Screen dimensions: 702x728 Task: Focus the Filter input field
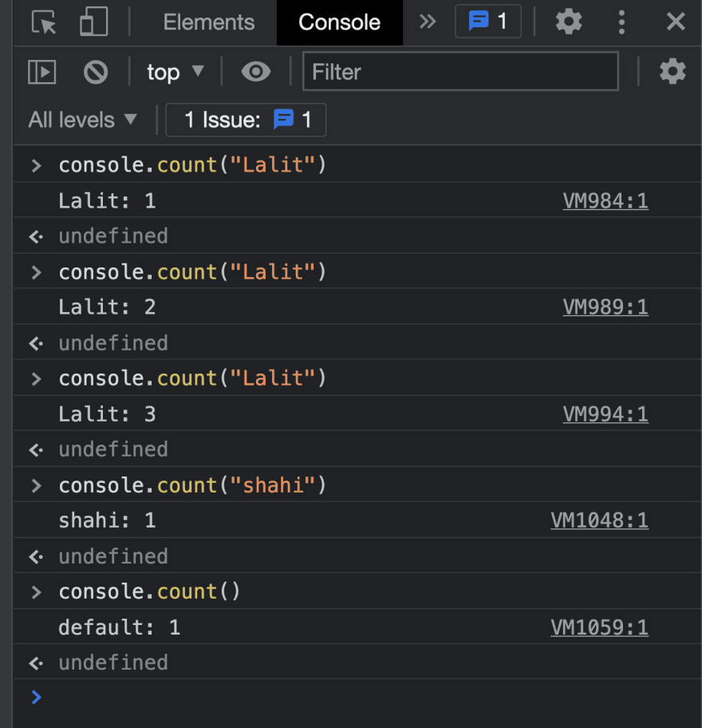pos(460,71)
